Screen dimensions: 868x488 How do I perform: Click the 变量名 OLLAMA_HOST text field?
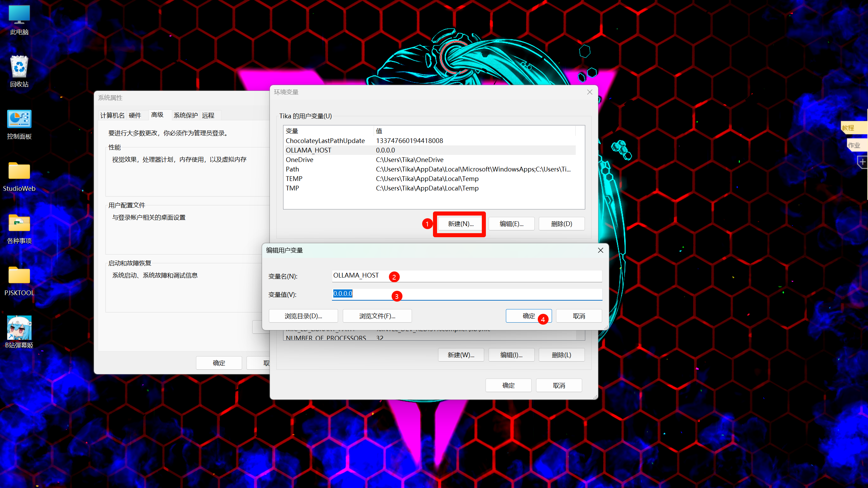[x=467, y=276]
